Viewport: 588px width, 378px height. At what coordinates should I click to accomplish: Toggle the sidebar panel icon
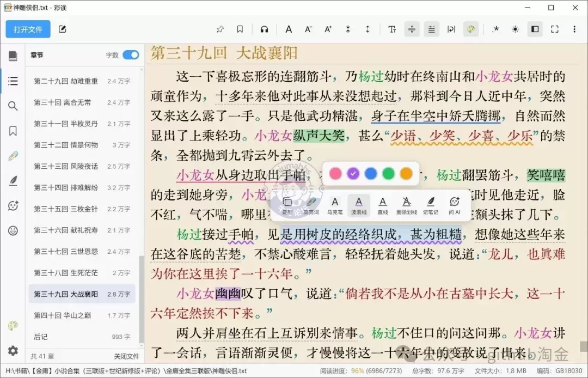point(535,29)
